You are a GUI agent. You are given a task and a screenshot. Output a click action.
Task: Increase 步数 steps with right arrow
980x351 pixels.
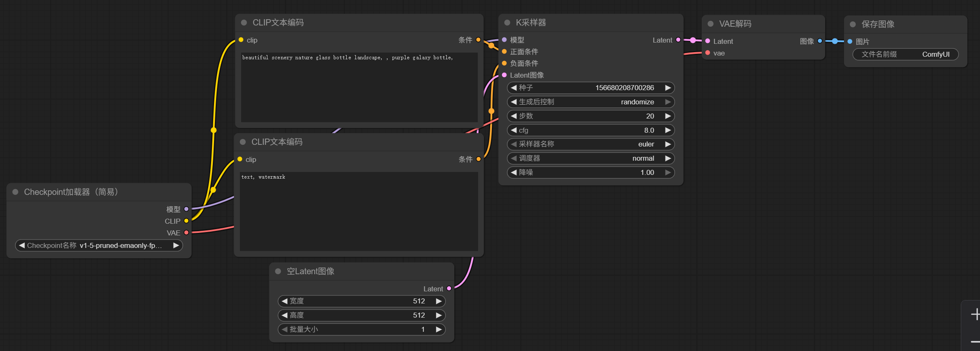(x=668, y=116)
